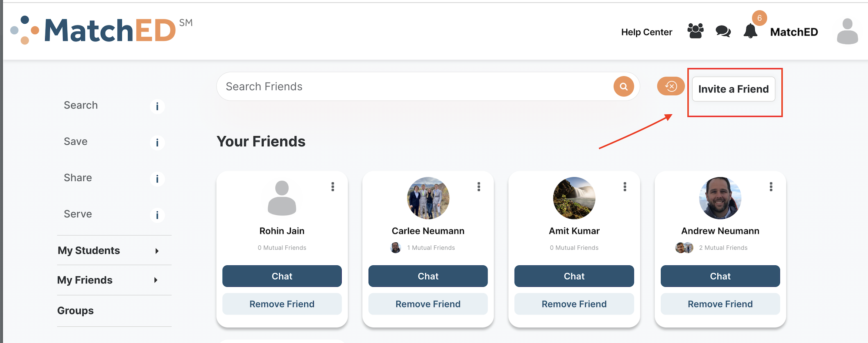Open options menu on Rohin Jain card
Viewport: 868px width, 343px height.
tap(333, 187)
